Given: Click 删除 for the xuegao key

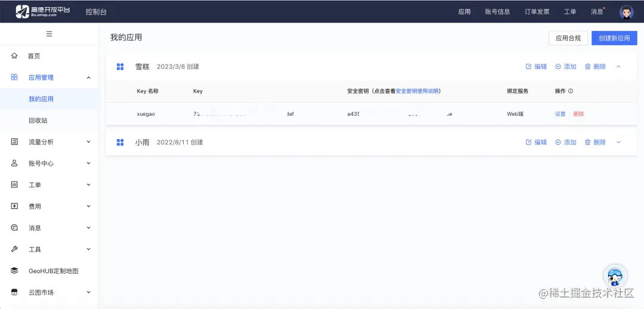Looking at the screenshot, I should pyautogui.click(x=578, y=114).
